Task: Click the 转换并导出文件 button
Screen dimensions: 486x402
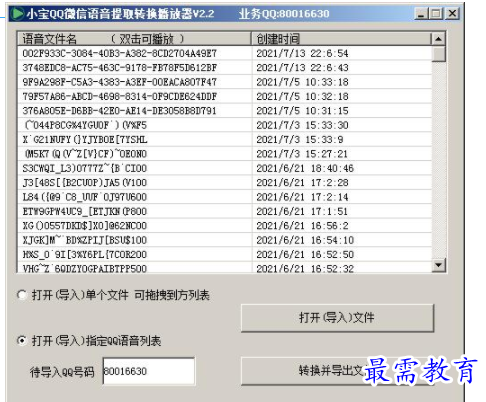Action: [337, 371]
